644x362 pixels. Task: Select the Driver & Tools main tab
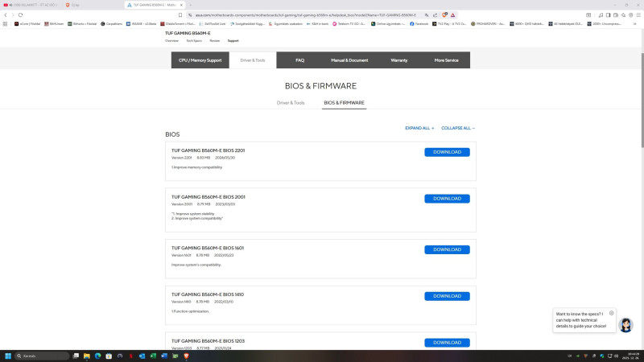(x=253, y=60)
